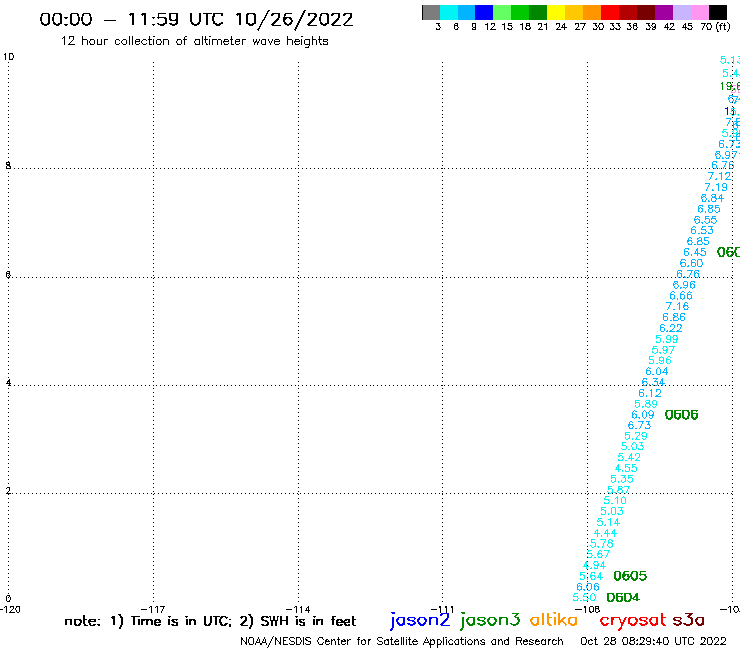Click the '6.53' wave height value

[x=702, y=230]
